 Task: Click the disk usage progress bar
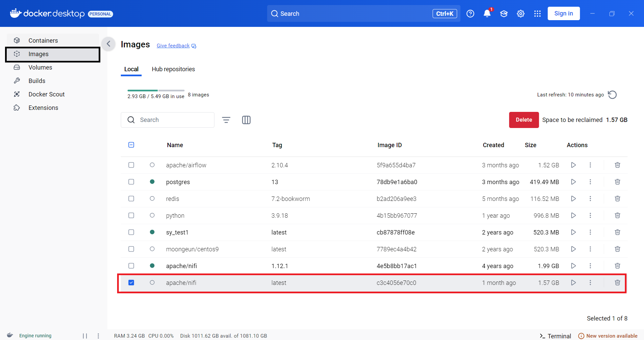point(156,90)
